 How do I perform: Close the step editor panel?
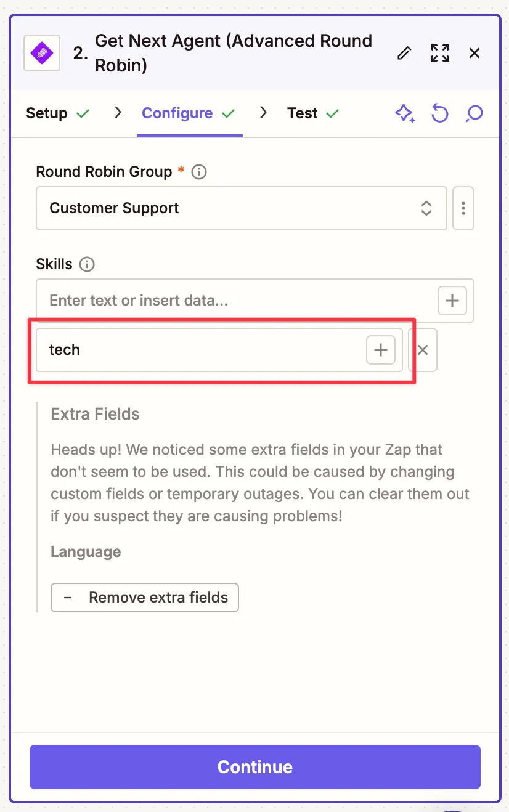click(x=474, y=53)
